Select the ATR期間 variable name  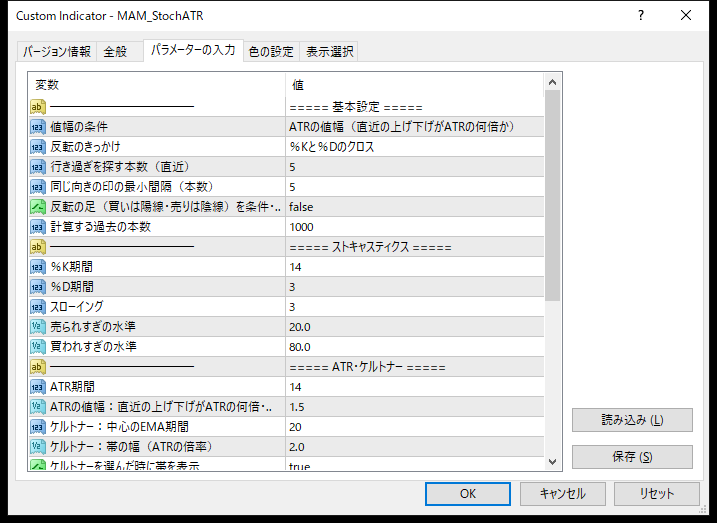[x=72, y=387]
